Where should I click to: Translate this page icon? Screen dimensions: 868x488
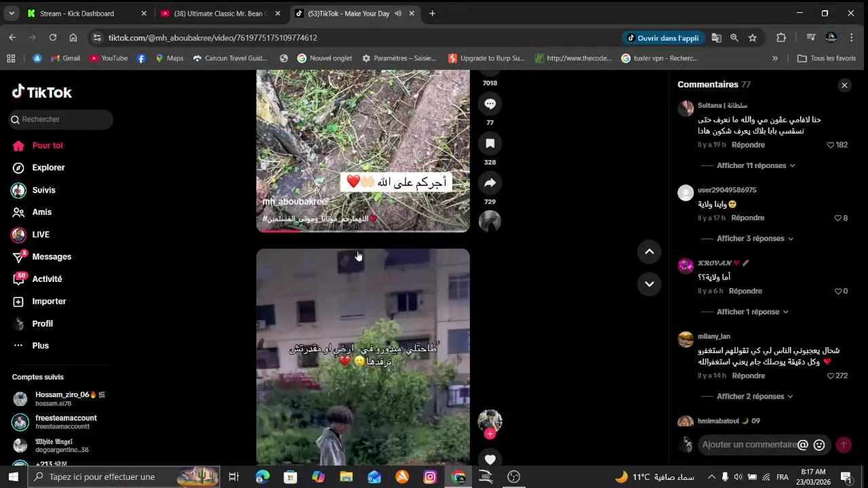coord(716,38)
